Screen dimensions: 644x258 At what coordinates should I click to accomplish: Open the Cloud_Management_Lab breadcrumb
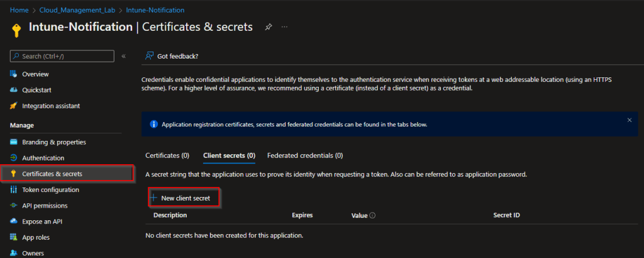coord(73,10)
